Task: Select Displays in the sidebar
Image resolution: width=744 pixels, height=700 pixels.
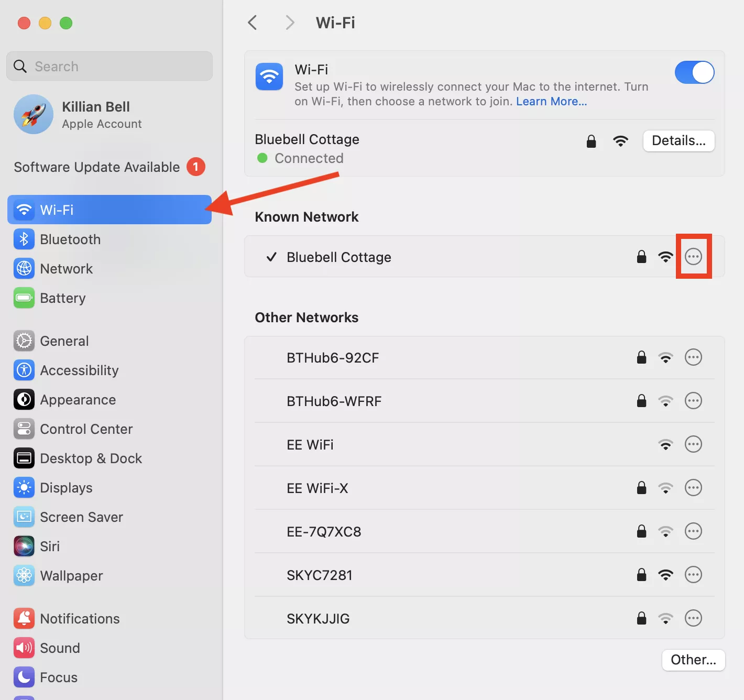Action: coord(66,488)
